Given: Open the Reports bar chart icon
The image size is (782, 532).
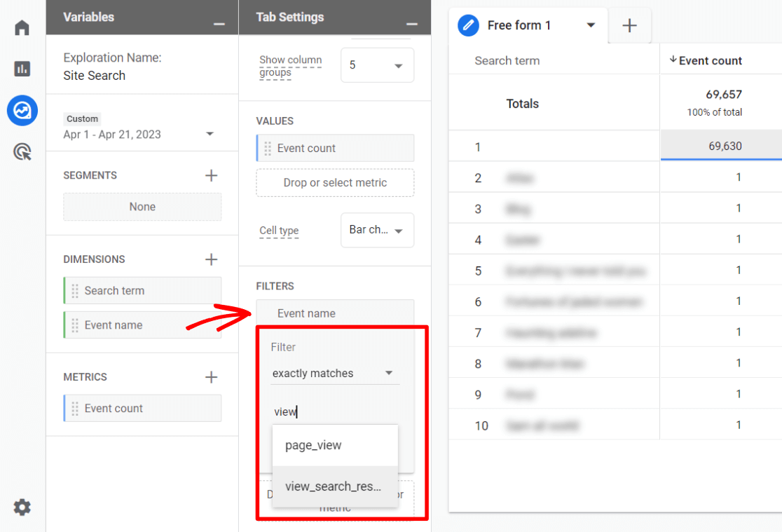Looking at the screenshot, I should click(x=22, y=69).
